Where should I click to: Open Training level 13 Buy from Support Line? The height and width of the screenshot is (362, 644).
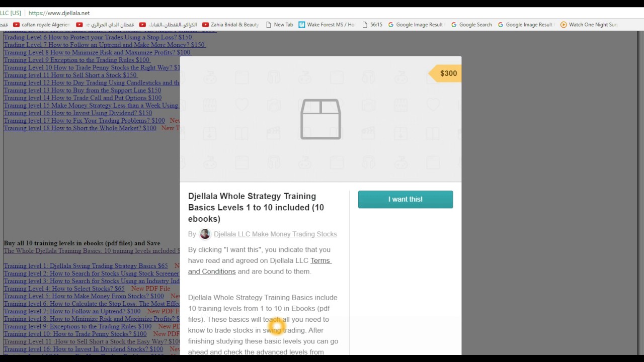point(83,90)
